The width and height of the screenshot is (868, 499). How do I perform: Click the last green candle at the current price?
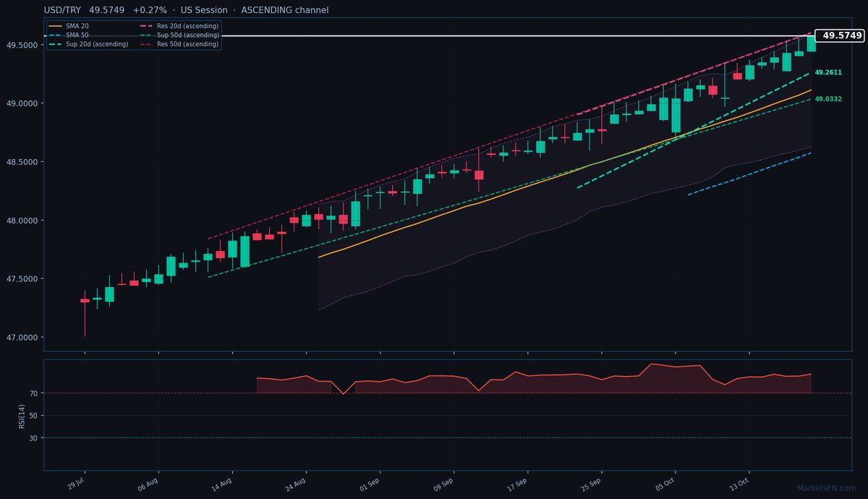tap(811, 43)
